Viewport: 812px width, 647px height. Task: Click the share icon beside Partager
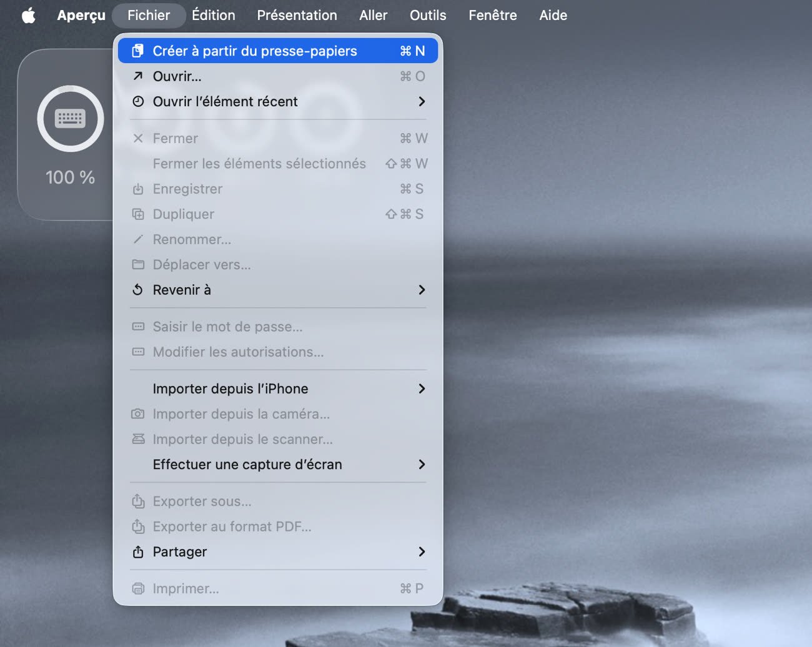point(138,552)
